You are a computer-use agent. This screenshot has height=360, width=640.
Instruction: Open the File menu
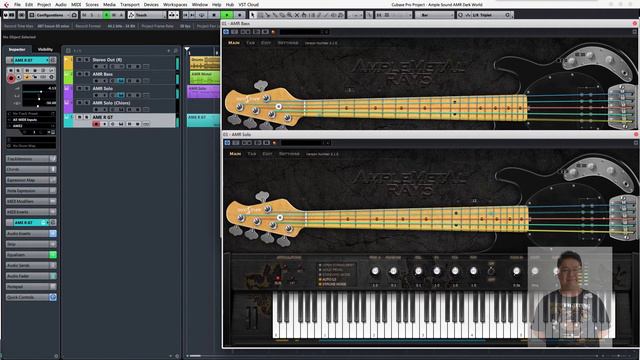[17, 4]
